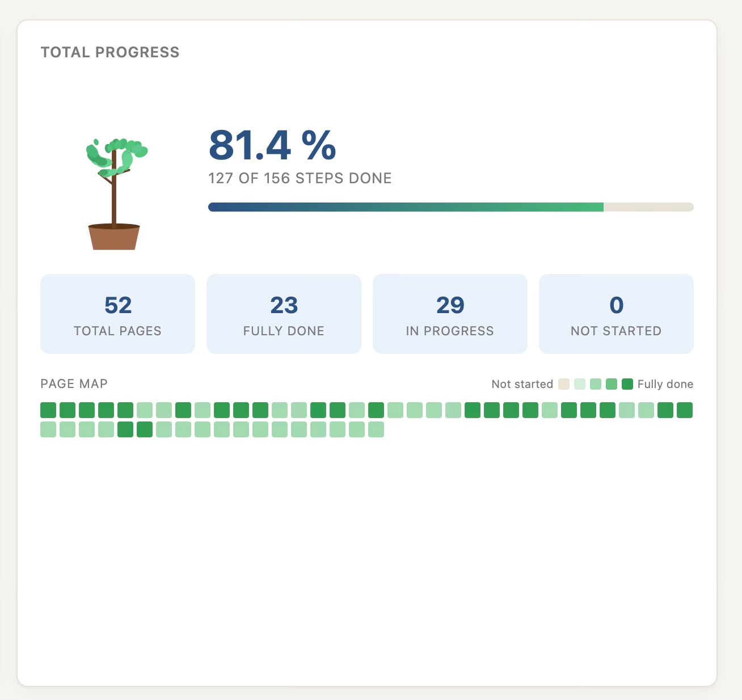
Task: Select the first square in the page map
Action: click(x=48, y=410)
